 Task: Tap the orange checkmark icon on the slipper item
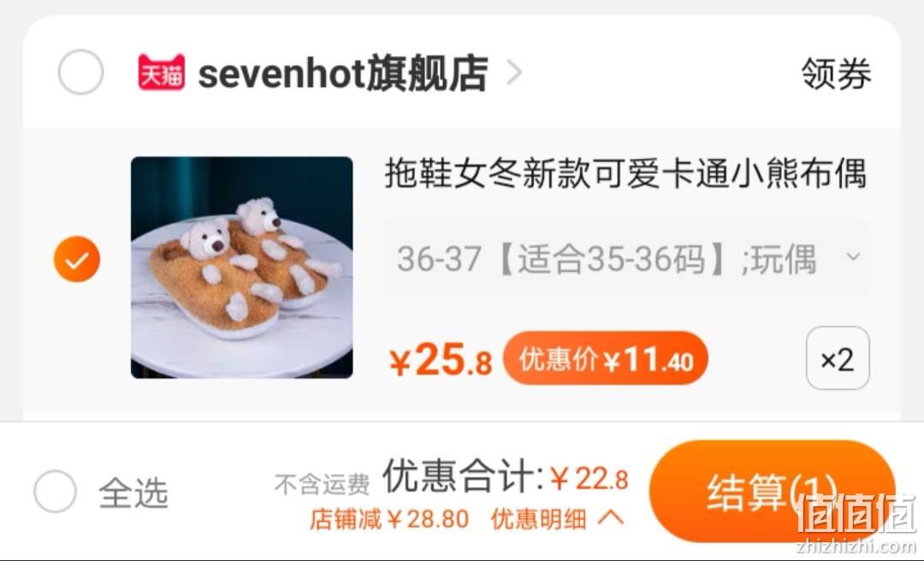tap(77, 259)
